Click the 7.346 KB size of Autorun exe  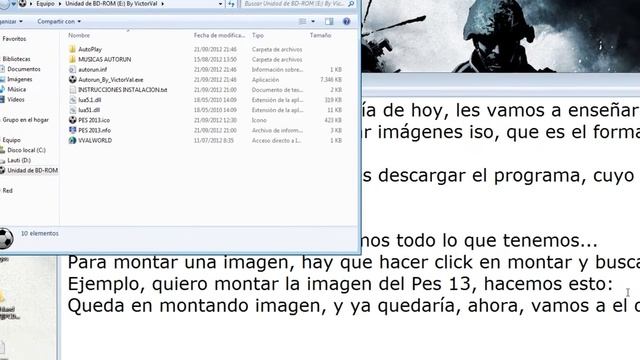[331, 80]
